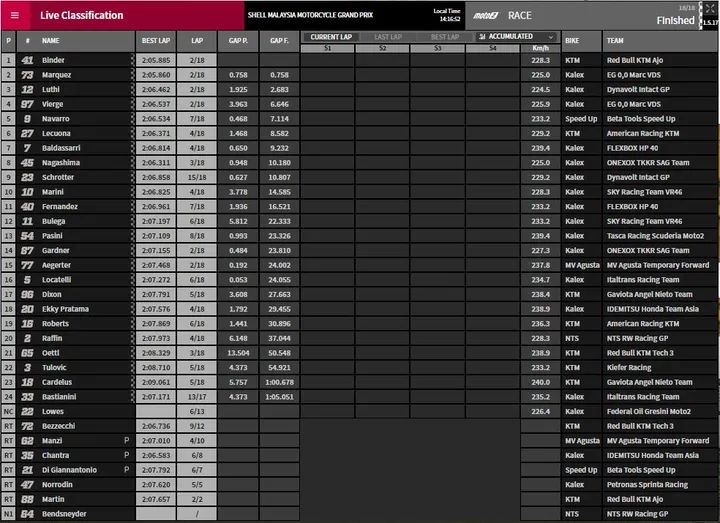
Task: Select rider Bezzecchi in the list
Action: pos(58,426)
